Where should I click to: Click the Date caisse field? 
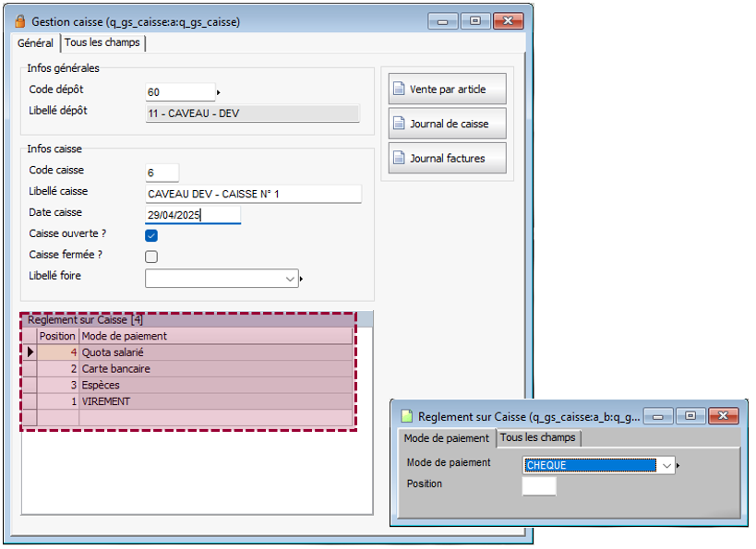193,215
